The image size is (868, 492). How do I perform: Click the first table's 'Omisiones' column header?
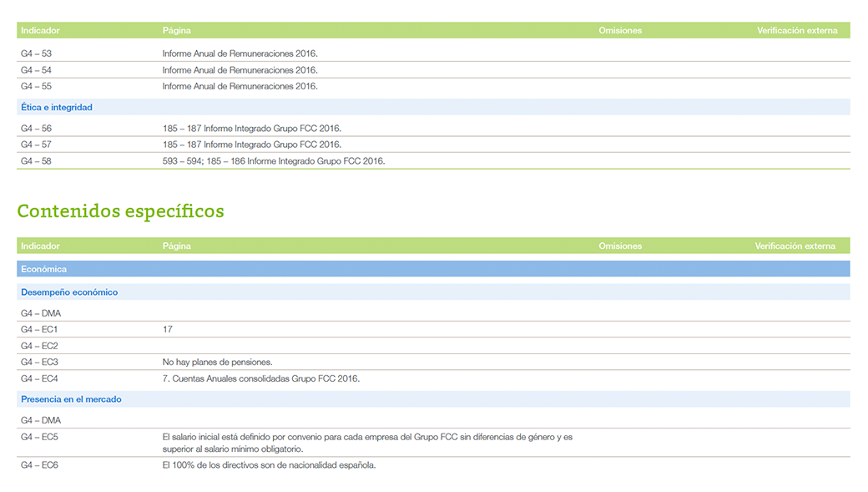(x=620, y=30)
